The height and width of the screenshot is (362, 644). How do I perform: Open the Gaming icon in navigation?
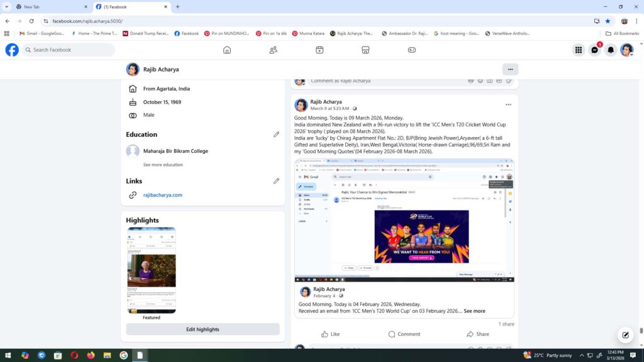coord(412,50)
